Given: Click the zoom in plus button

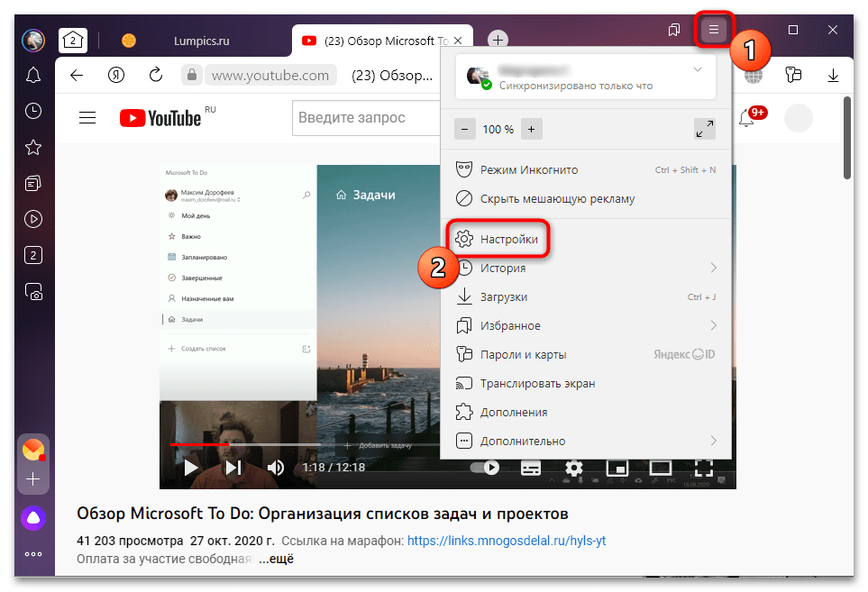Looking at the screenshot, I should pyautogui.click(x=532, y=129).
